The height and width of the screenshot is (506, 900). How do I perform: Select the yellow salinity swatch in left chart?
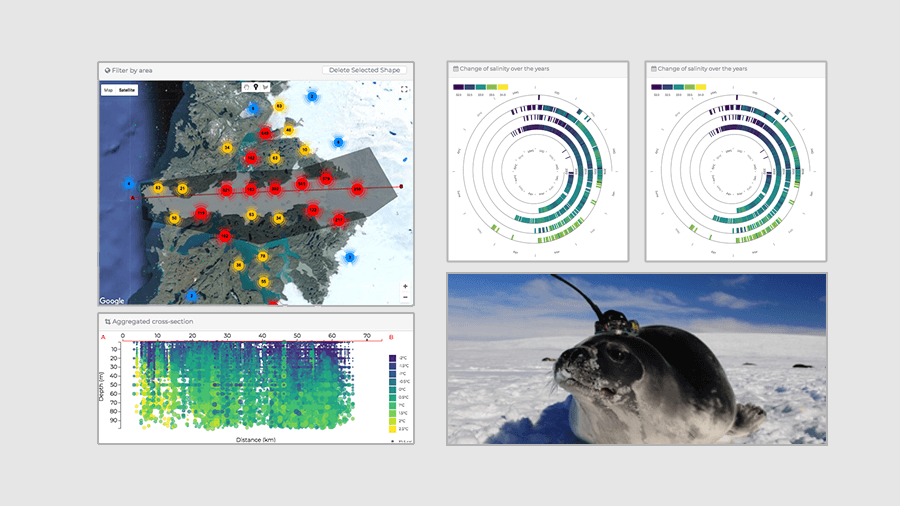click(505, 88)
